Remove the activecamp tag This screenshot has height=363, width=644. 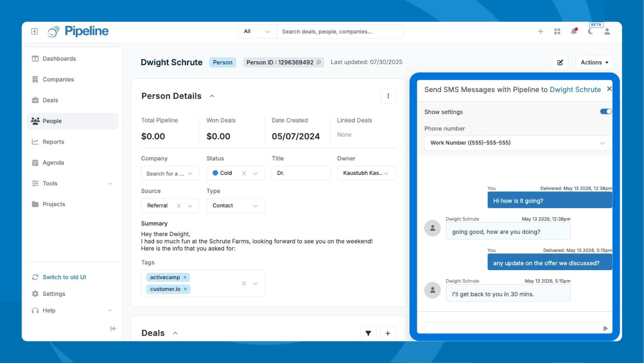[x=185, y=277]
